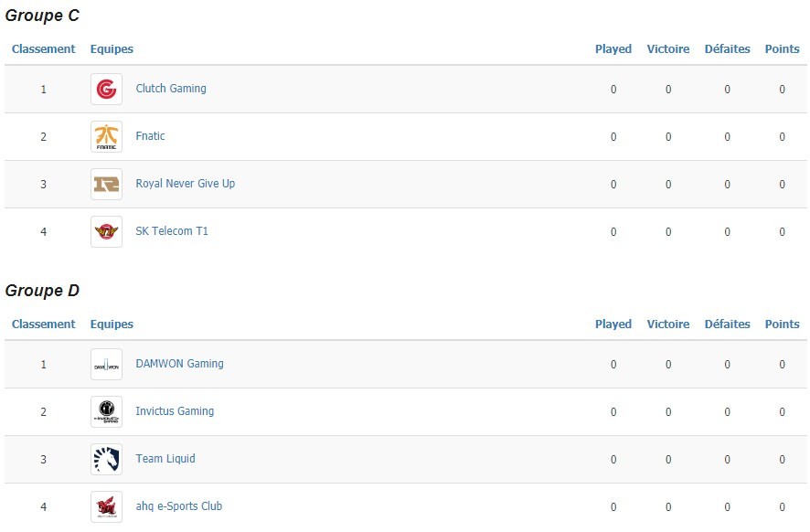Follow the Fnatic team name link
Image resolution: width=810 pixels, height=532 pixels.
150,136
